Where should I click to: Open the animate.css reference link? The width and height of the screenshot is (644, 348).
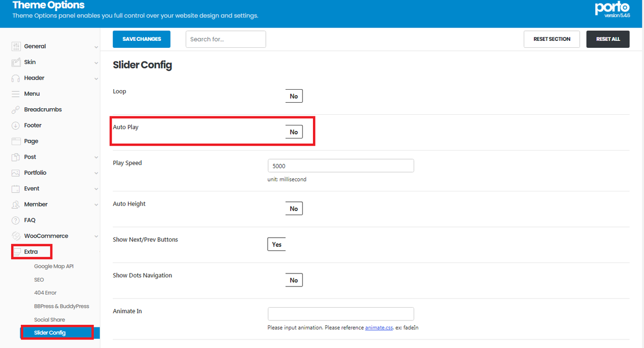379,328
